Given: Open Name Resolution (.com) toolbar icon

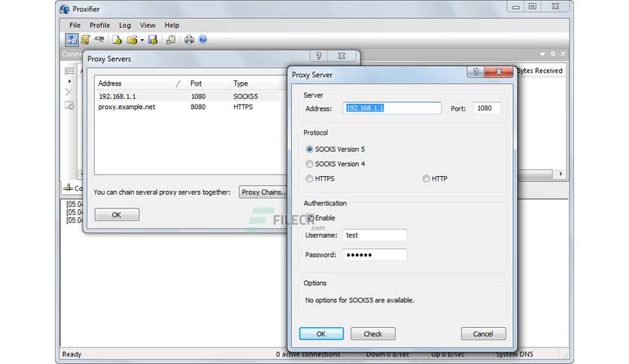Looking at the screenshot, I should (x=99, y=39).
